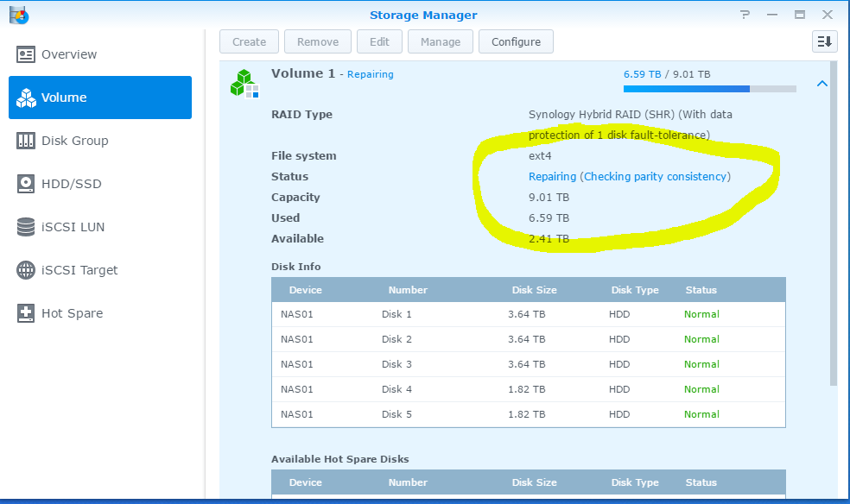Click the Hot Spare plus icon
Image resolution: width=850 pixels, height=504 pixels.
pyautogui.click(x=26, y=313)
